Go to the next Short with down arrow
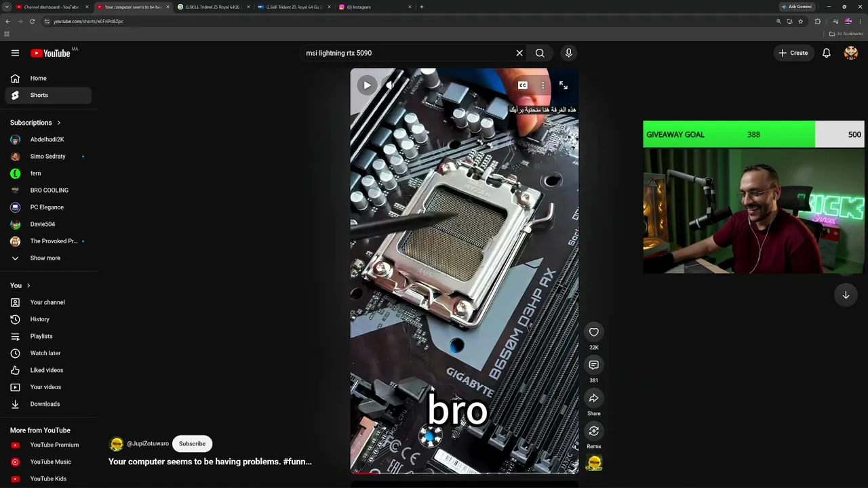Screen dimensions: 868x488 tap(846, 296)
